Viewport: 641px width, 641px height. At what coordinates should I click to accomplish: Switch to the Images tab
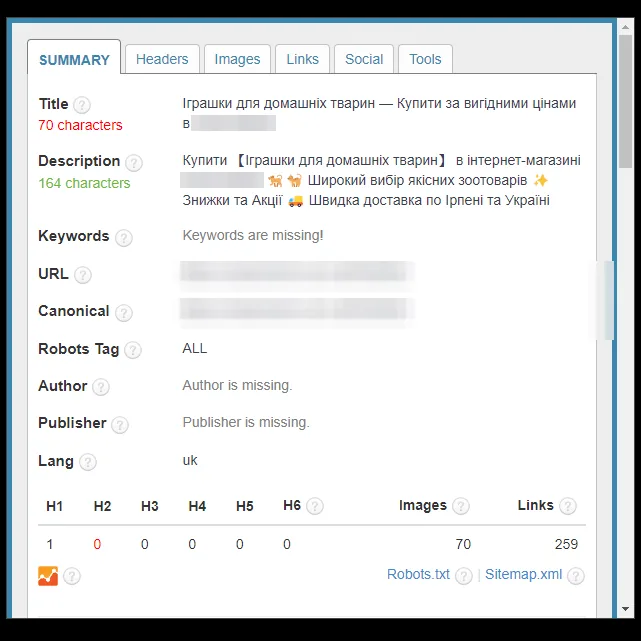click(237, 59)
